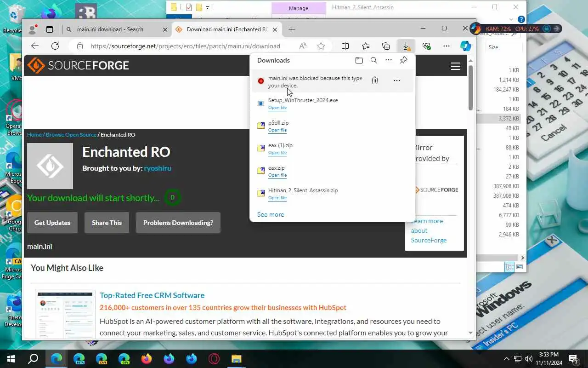Click See more in Downloads panel

click(271, 214)
